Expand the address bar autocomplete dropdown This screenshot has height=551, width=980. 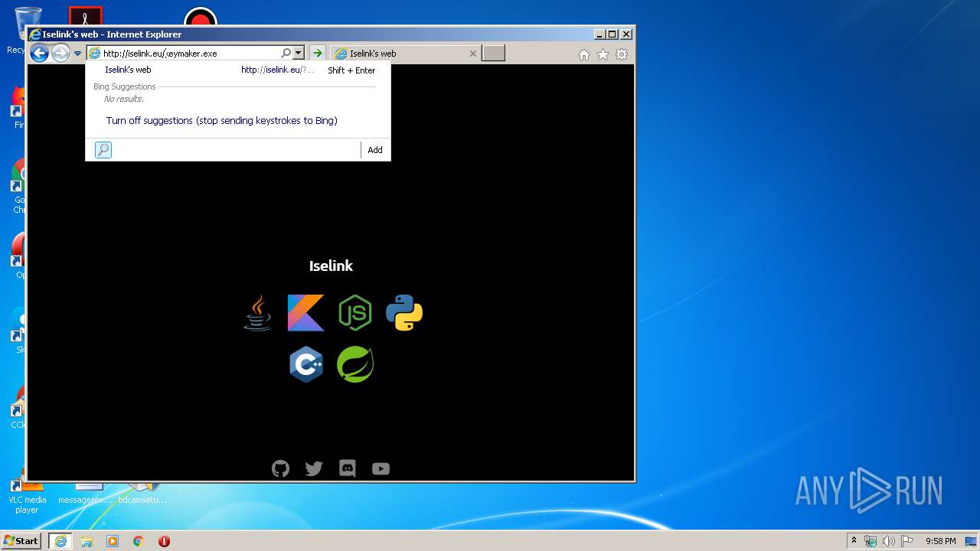299,54
